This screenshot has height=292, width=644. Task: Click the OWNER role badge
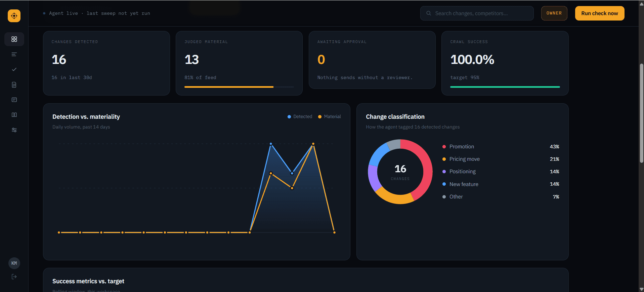pos(554,13)
